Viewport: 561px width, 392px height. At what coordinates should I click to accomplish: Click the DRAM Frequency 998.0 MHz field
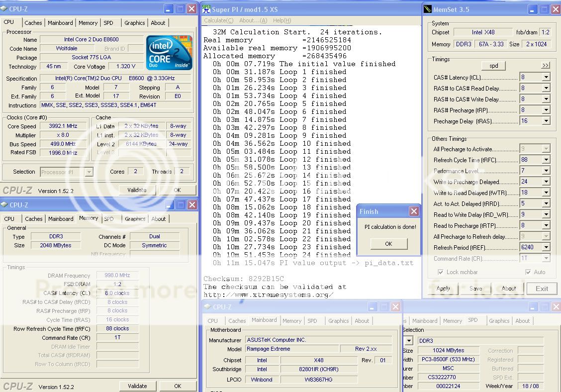coord(117,275)
